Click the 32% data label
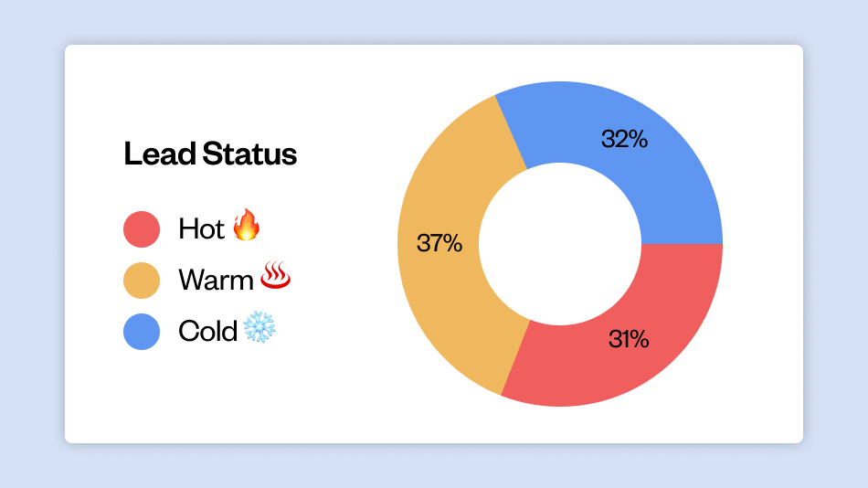Image resolution: width=868 pixels, height=488 pixels. click(624, 139)
